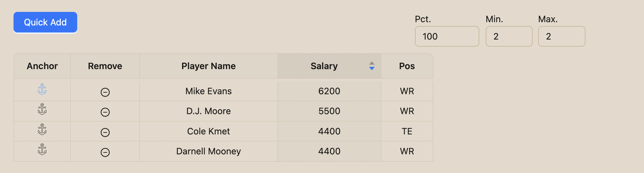Image resolution: width=644 pixels, height=173 pixels.
Task: Remove Cole Kmet from the list
Action: tap(105, 132)
